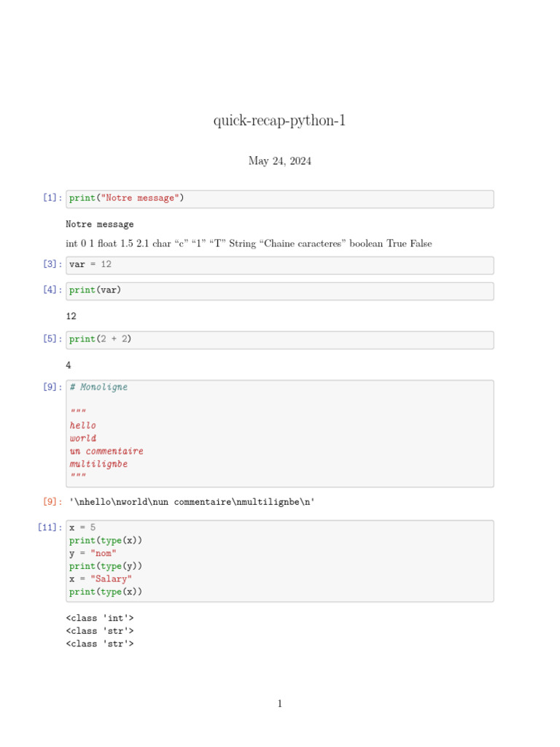Select the cell label [4]

click(51, 290)
